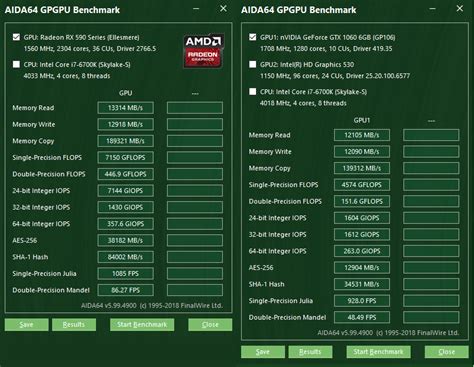
Task: Open Results in the Radeon benchmark window
Action: (x=74, y=325)
